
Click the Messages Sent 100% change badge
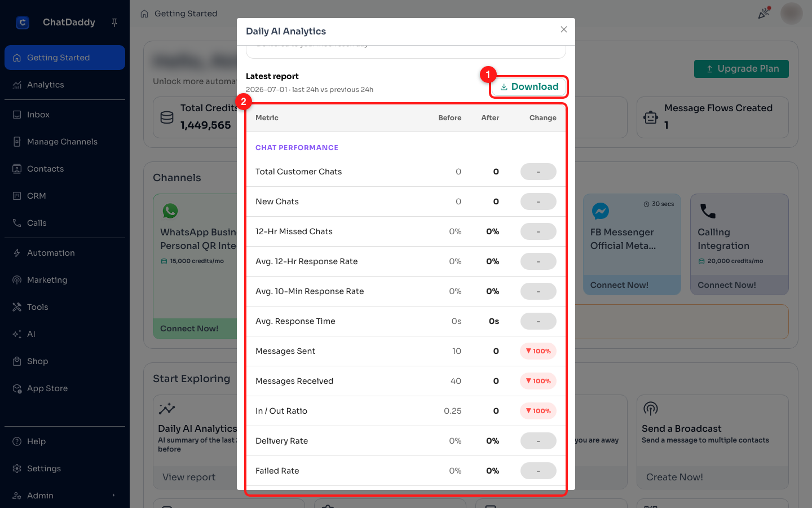point(539,351)
